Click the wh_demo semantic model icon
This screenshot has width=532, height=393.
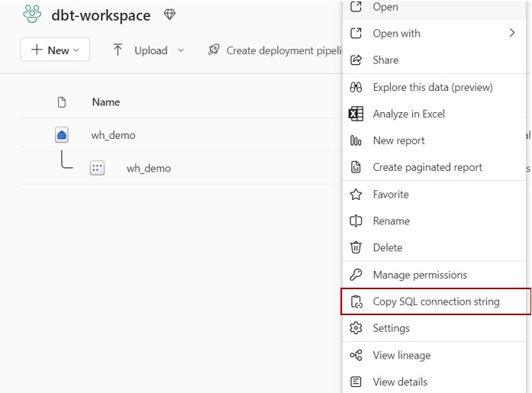[x=96, y=168]
